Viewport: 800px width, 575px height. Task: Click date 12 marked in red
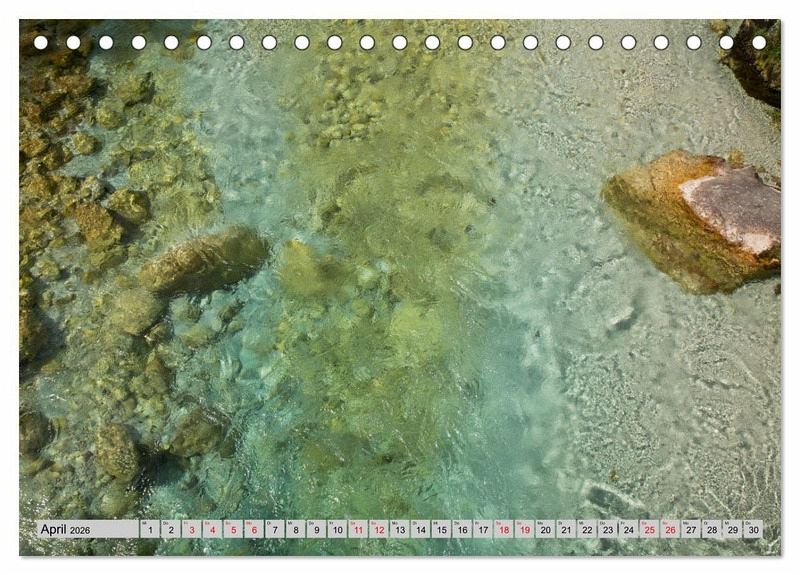tap(378, 530)
